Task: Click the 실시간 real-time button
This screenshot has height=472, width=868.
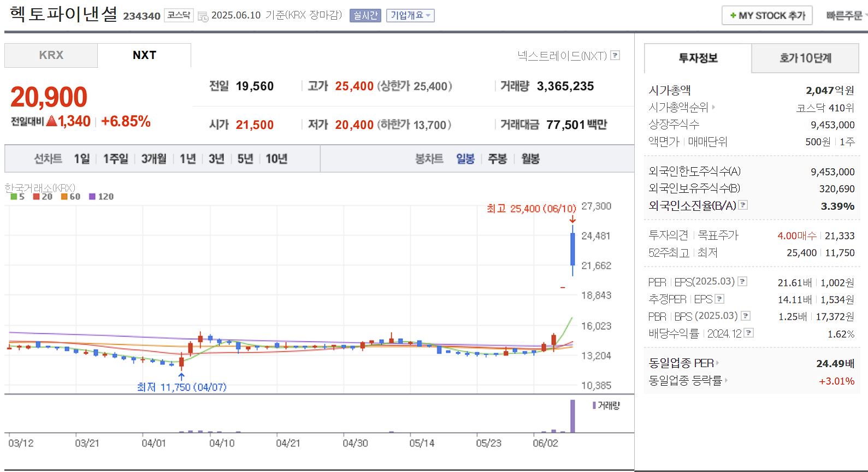Action: [365, 15]
